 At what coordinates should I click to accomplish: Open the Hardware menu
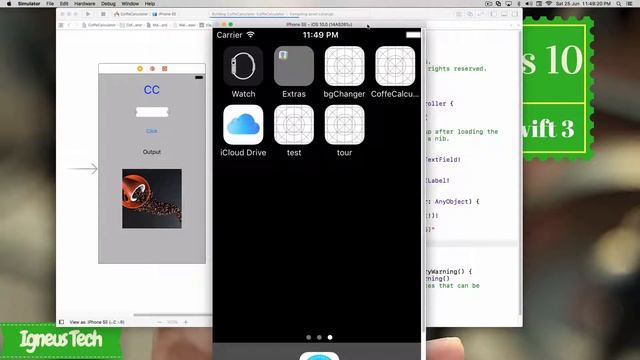84,4
